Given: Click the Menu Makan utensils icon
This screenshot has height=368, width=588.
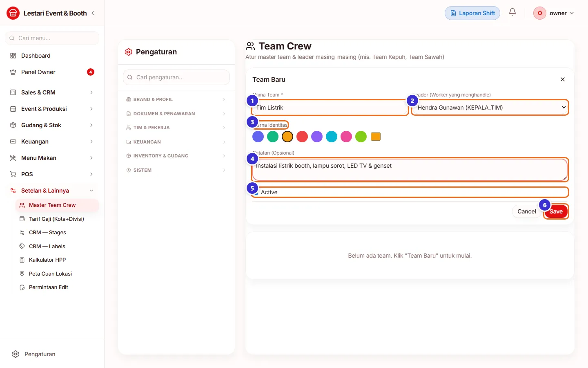Looking at the screenshot, I should click(13, 158).
